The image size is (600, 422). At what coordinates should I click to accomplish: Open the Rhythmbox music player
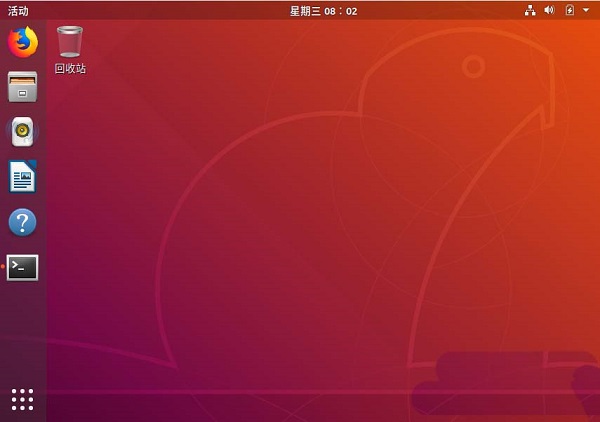[x=22, y=132]
